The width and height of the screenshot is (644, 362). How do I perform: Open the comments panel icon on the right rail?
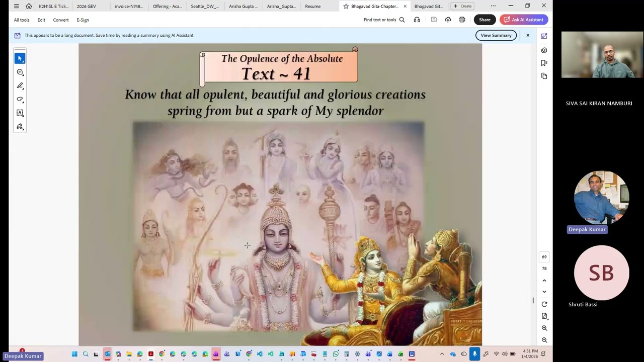544,50
